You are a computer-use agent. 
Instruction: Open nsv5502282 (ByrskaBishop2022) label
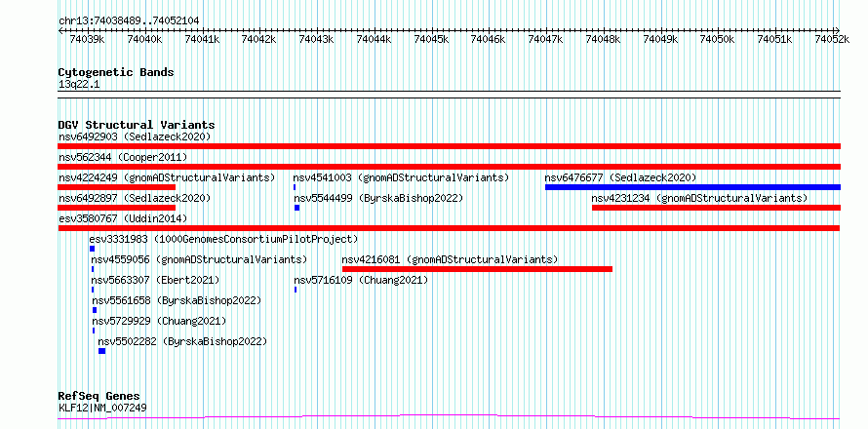point(182,341)
